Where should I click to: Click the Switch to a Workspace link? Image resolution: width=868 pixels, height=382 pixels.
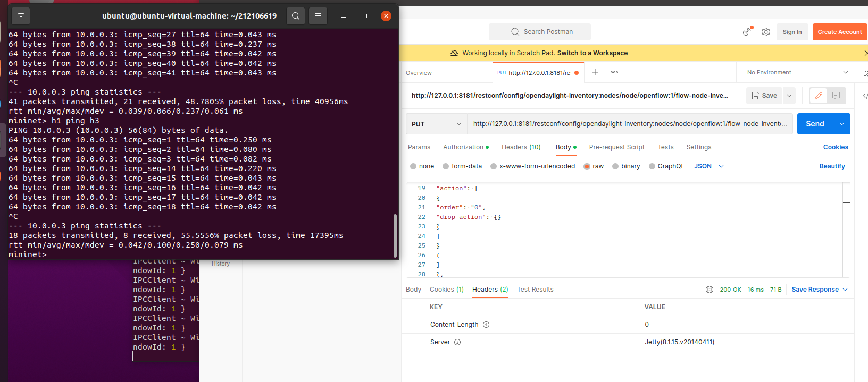(x=592, y=53)
